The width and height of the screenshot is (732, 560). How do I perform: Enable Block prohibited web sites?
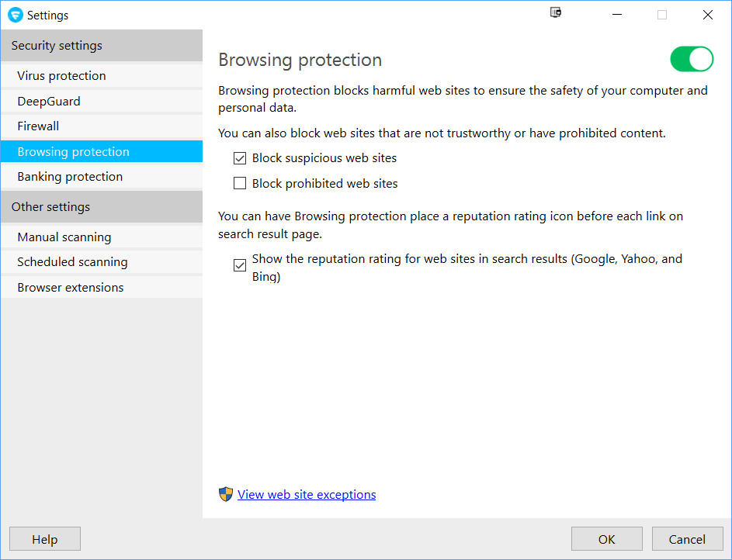(240, 184)
